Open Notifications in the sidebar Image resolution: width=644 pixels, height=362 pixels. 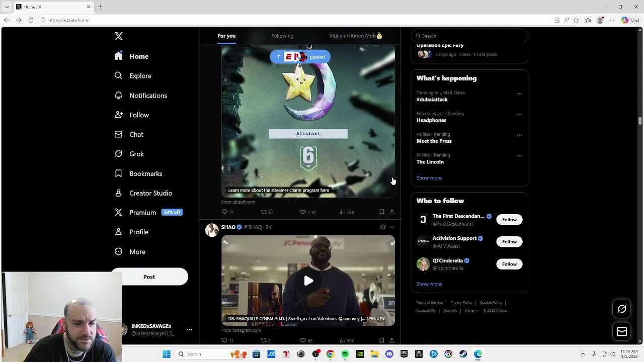[141, 96]
